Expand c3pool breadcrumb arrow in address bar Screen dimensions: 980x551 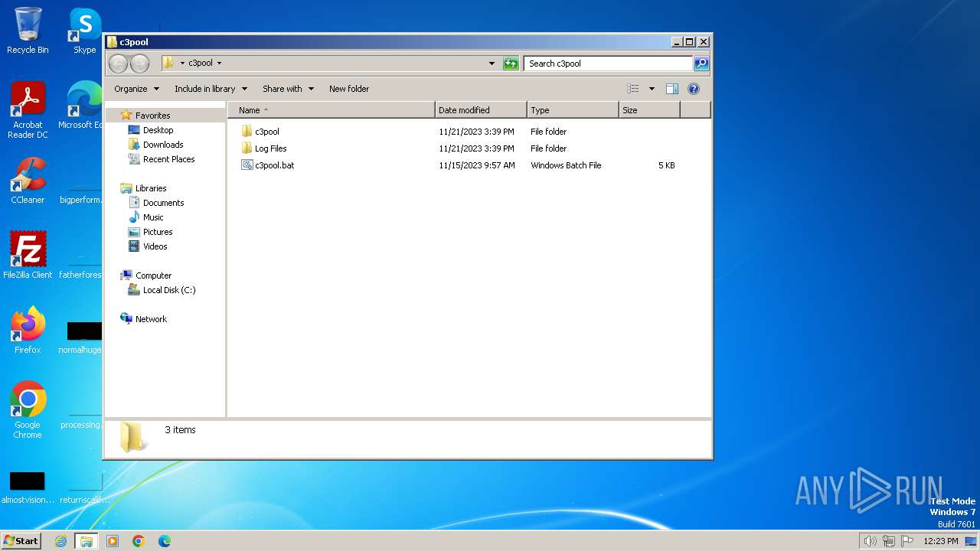tap(219, 64)
